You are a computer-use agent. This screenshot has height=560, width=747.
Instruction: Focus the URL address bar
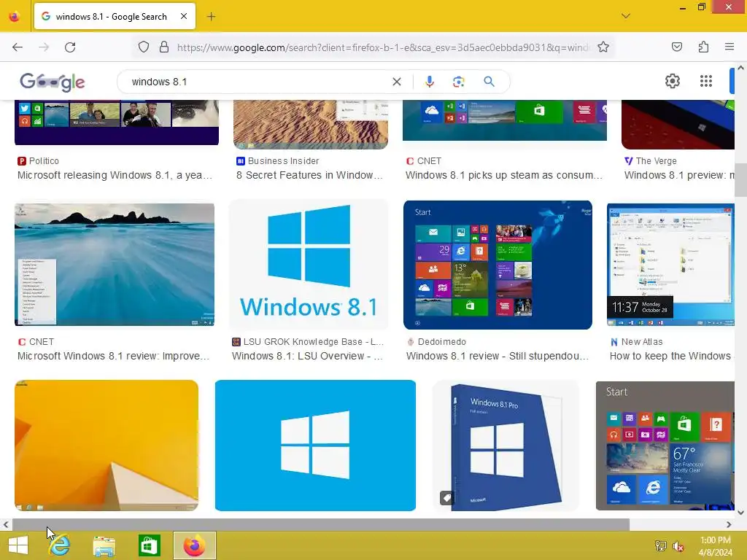[x=384, y=47]
